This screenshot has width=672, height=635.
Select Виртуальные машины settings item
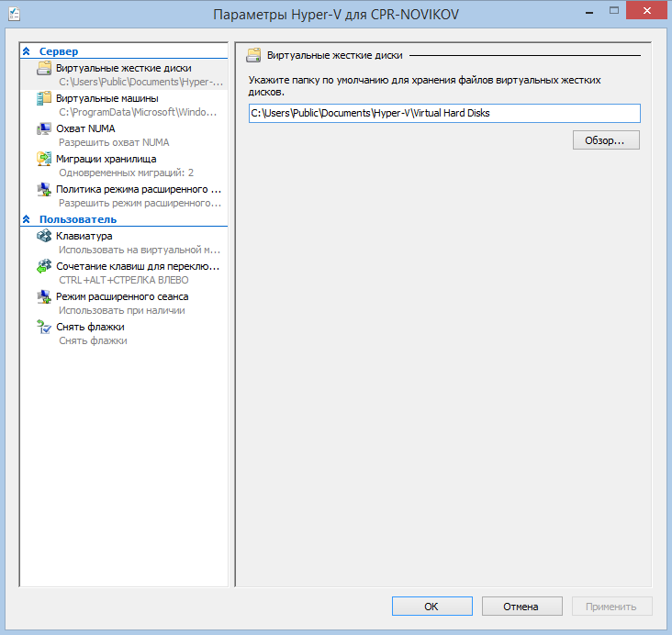(x=106, y=98)
